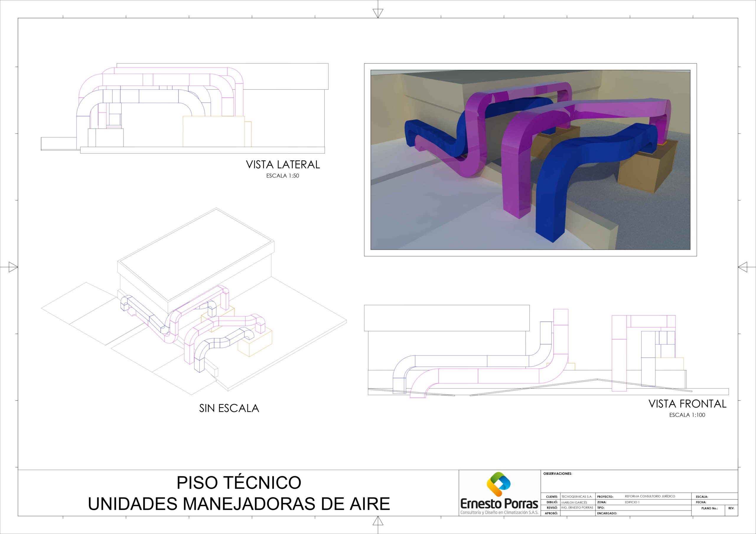Click the 'ESCALA:' title block field

702,497
